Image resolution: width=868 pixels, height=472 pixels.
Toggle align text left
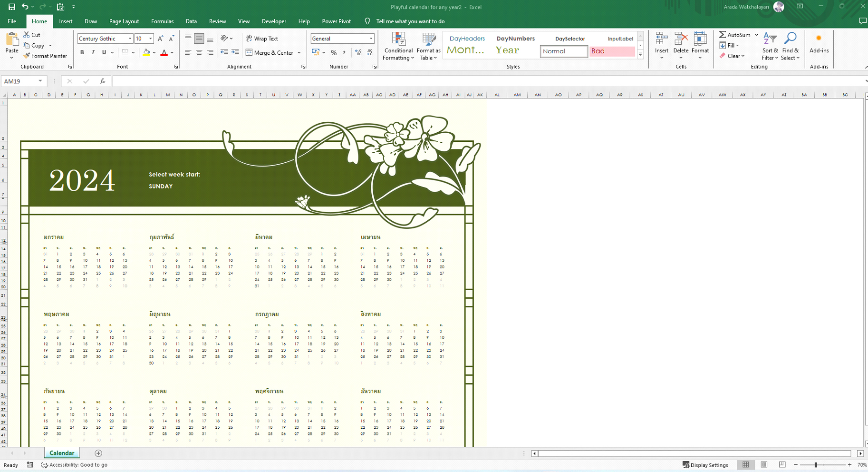coord(188,52)
